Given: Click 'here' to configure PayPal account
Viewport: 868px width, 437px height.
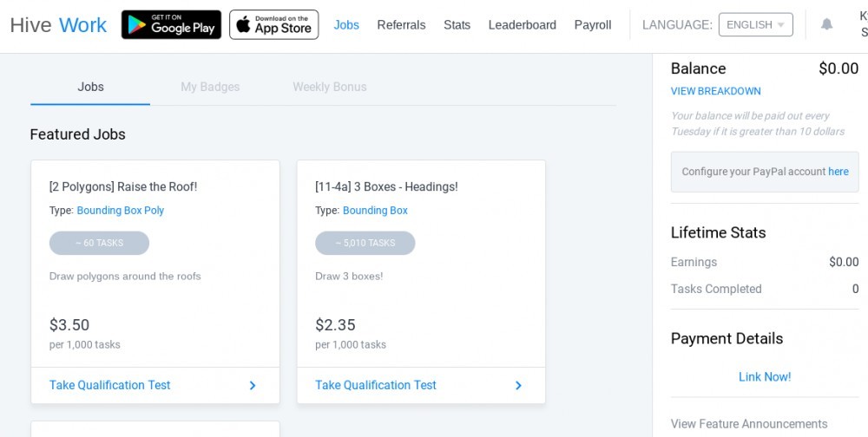Looking at the screenshot, I should 838,172.
